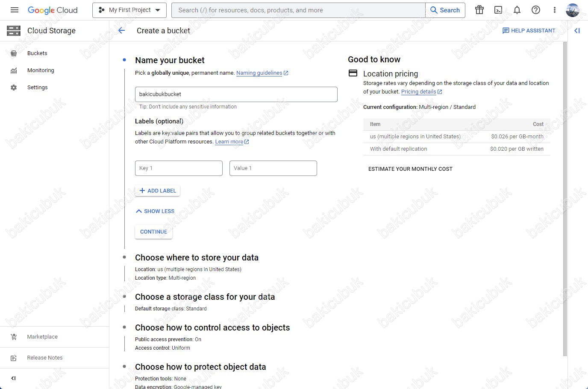Screen dimensions: 588x389
Task: Go back using the arrow beside Create a bucket
Action: (122, 30)
